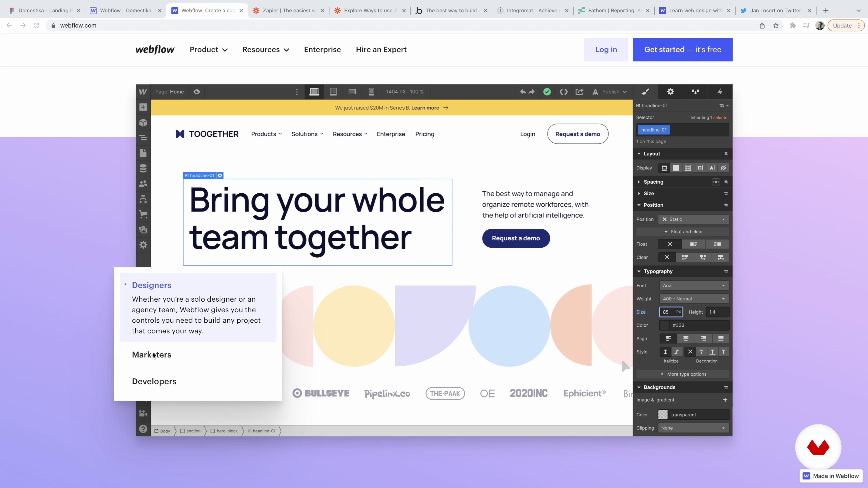Open the Interactions lightning tab
The image size is (868, 488).
tap(720, 91)
